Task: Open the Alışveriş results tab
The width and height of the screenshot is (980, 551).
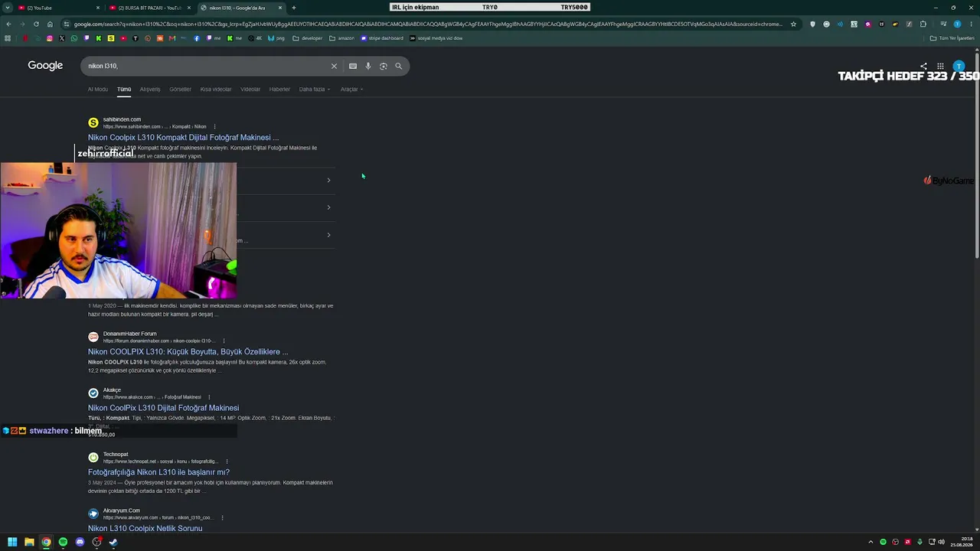Action: pos(150,90)
